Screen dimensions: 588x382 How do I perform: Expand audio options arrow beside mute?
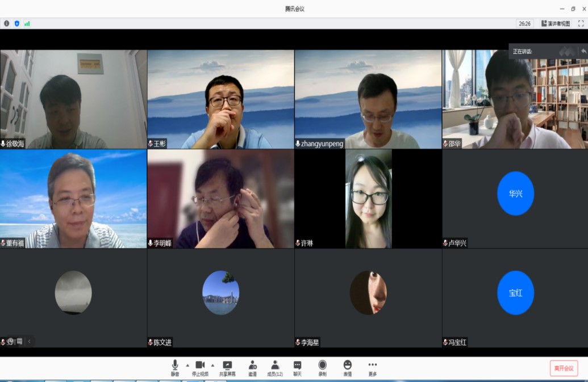tap(187, 365)
